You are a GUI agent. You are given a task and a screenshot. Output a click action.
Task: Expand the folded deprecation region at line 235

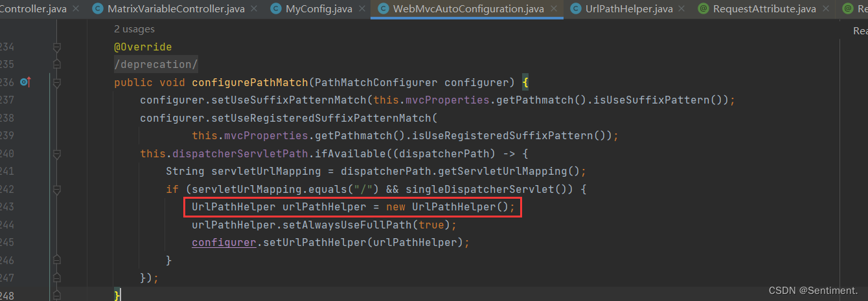coord(57,65)
